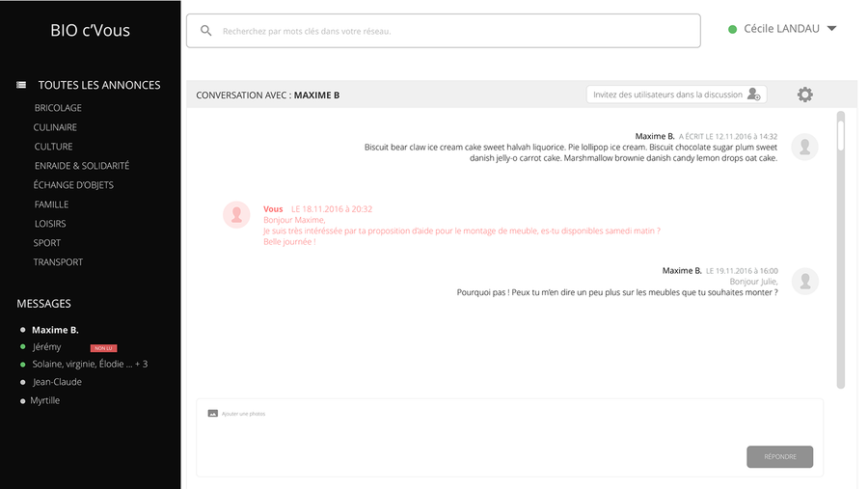This screenshot has height=489, width=868.
Task: Click the search magnifier icon
Action: (205, 31)
